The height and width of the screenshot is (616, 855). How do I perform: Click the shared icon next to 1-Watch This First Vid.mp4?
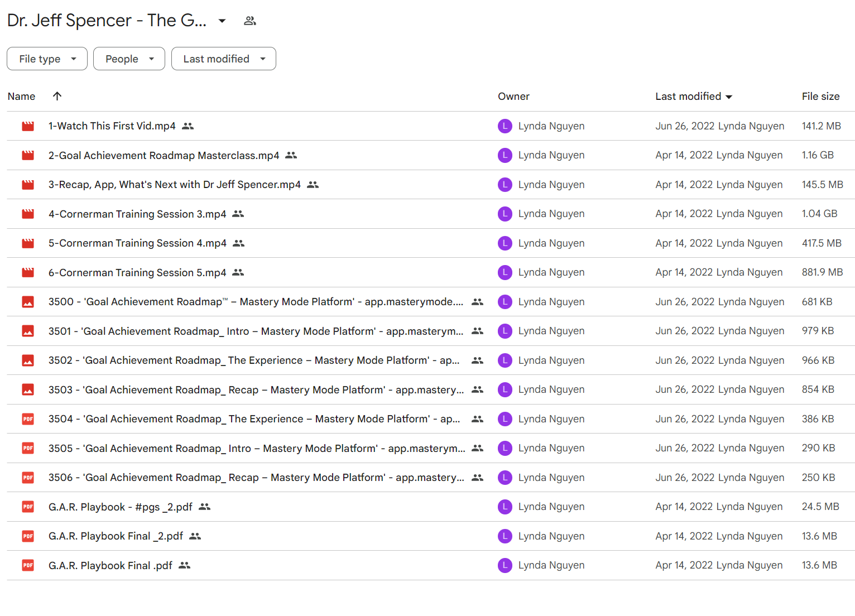(188, 126)
